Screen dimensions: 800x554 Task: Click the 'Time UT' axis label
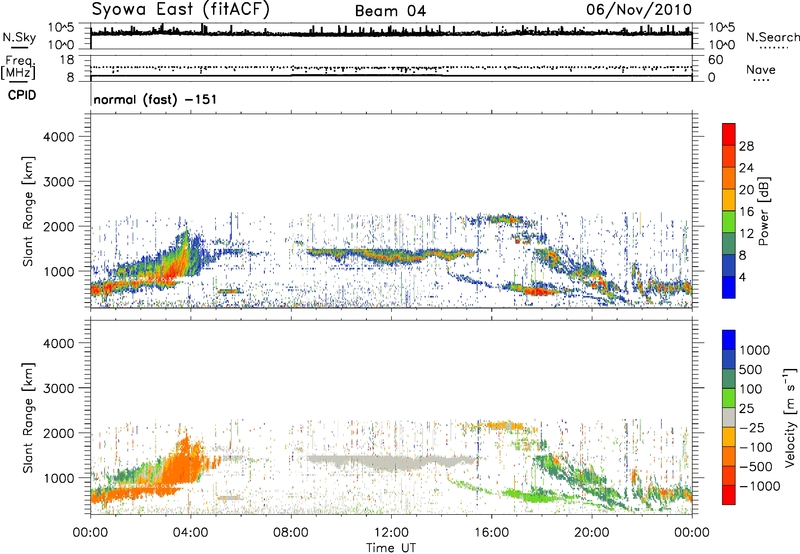pyautogui.click(x=391, y=548)
